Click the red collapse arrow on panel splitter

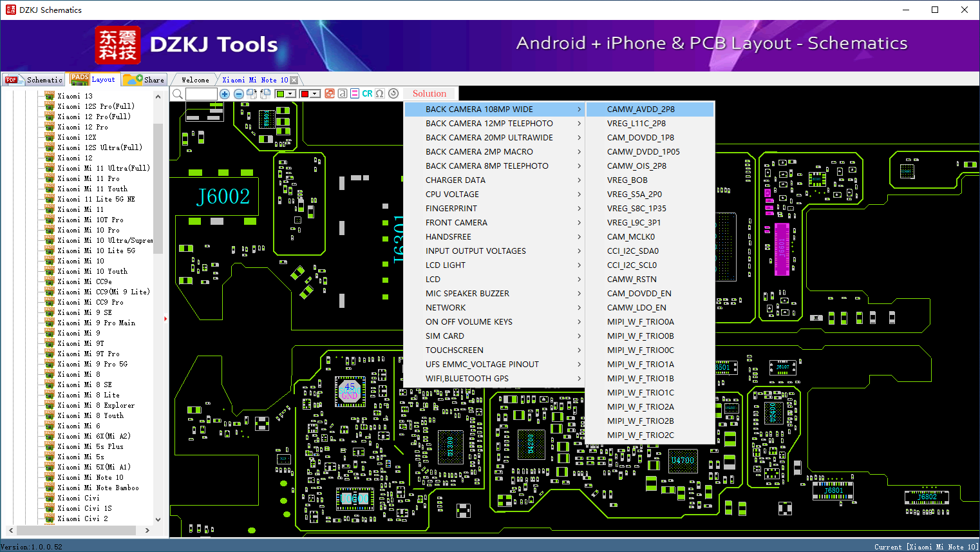(165, 318)
